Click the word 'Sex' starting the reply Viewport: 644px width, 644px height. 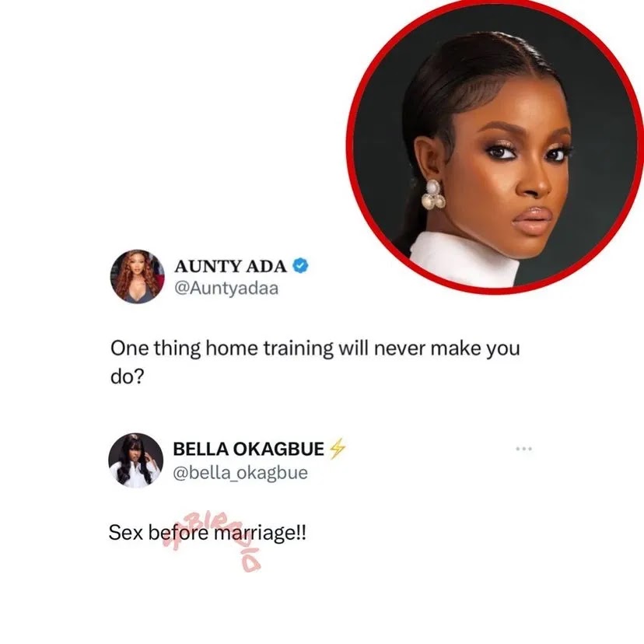[126, 533]
